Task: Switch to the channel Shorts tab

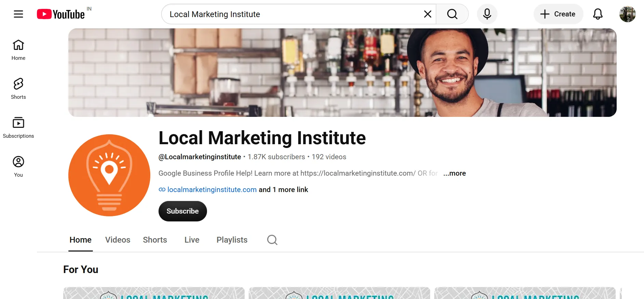Action: (x=155, y=240)
